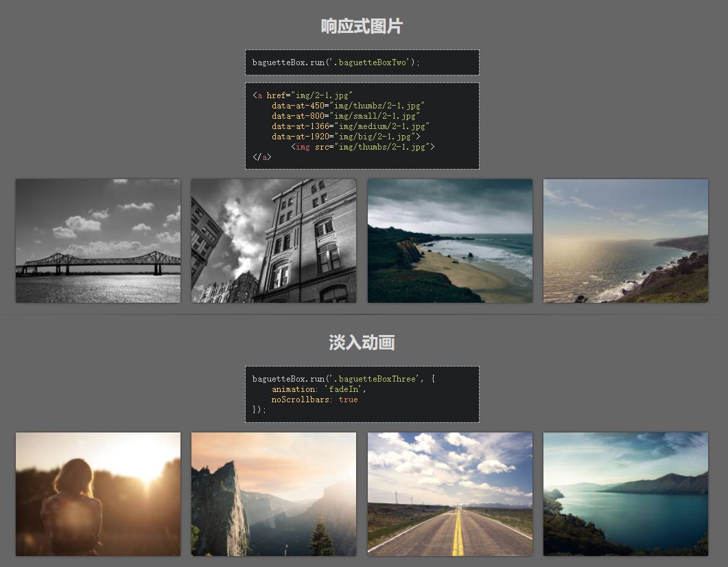Open the girl facing sunset thumbnail
Viewport: 728px width, 567px height.
point(98,494)
